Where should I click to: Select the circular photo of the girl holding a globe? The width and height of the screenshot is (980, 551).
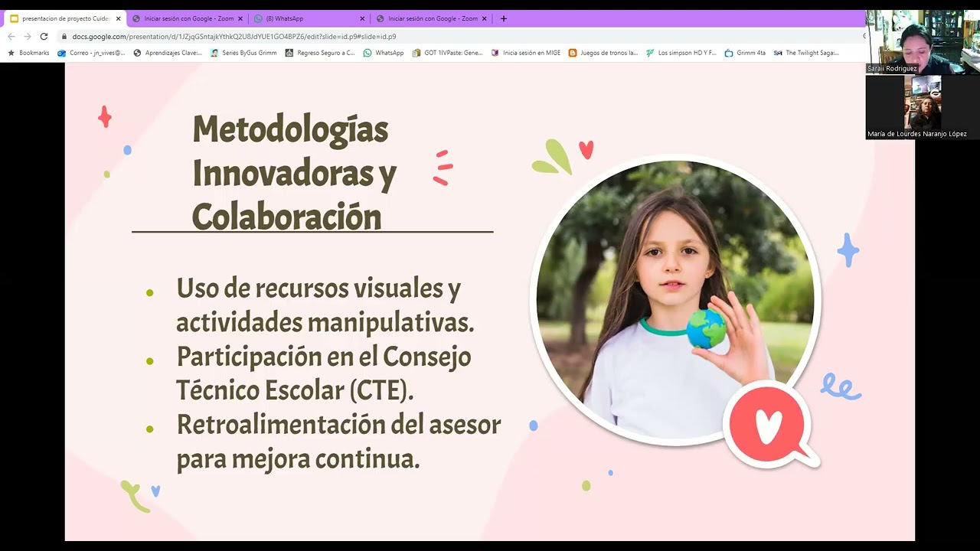pos(675,301)
